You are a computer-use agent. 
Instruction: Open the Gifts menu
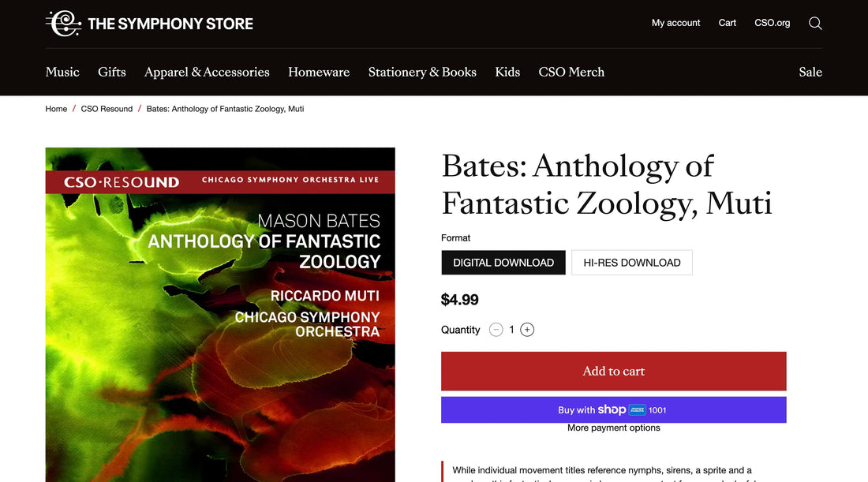click(x=112, y=72)
